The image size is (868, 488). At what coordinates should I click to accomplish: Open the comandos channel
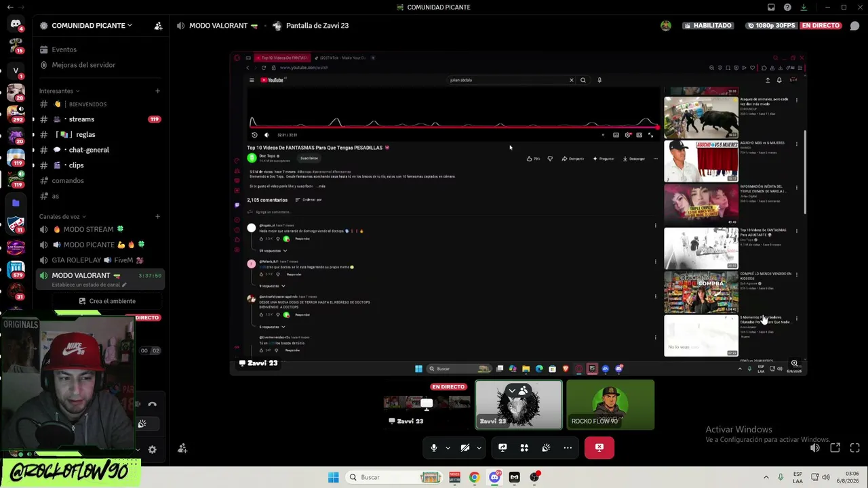pyautogui.click(x=99, y=181)
